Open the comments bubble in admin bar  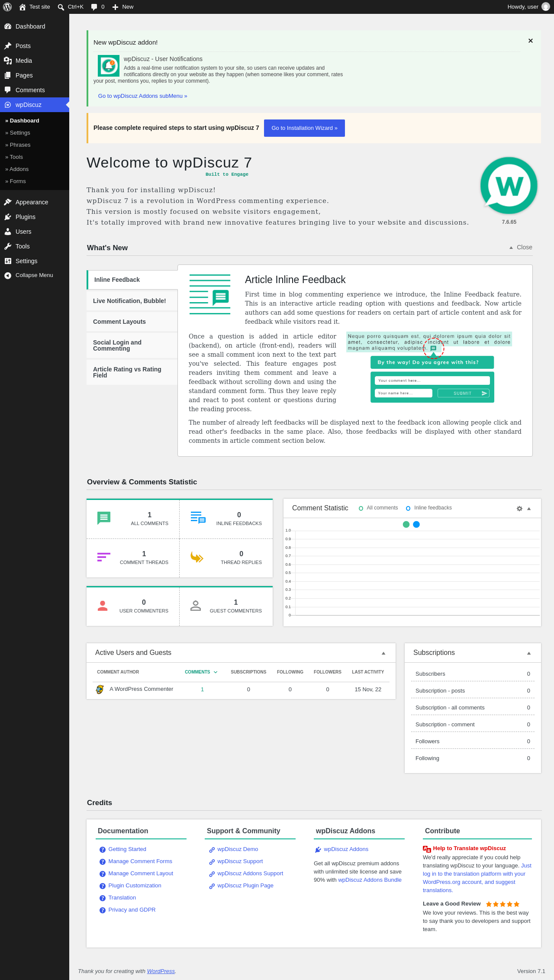[x=94, y=7]
